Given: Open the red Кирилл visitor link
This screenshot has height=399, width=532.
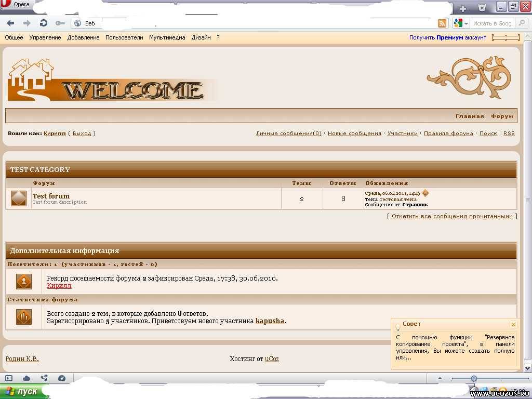Looking at the screenshot, I should pos(59,286).
